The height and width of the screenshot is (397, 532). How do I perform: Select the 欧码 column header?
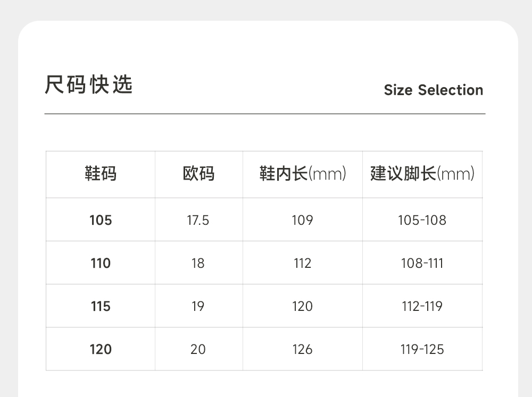coord(198,174)
